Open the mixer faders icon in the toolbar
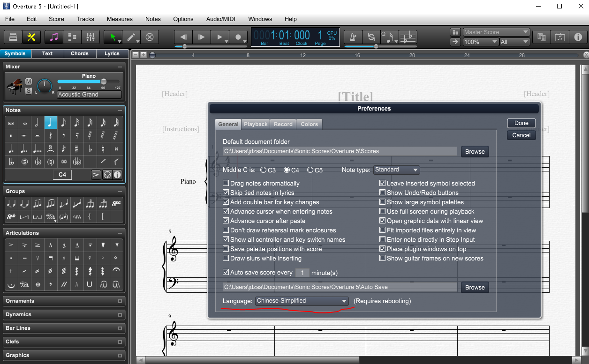 [x=91, y=37]
